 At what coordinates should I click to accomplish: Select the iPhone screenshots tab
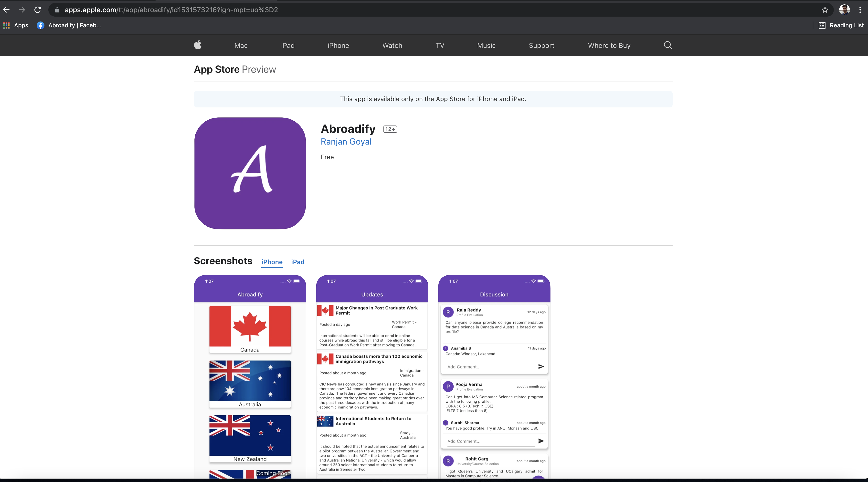click(x=272, y=262)
